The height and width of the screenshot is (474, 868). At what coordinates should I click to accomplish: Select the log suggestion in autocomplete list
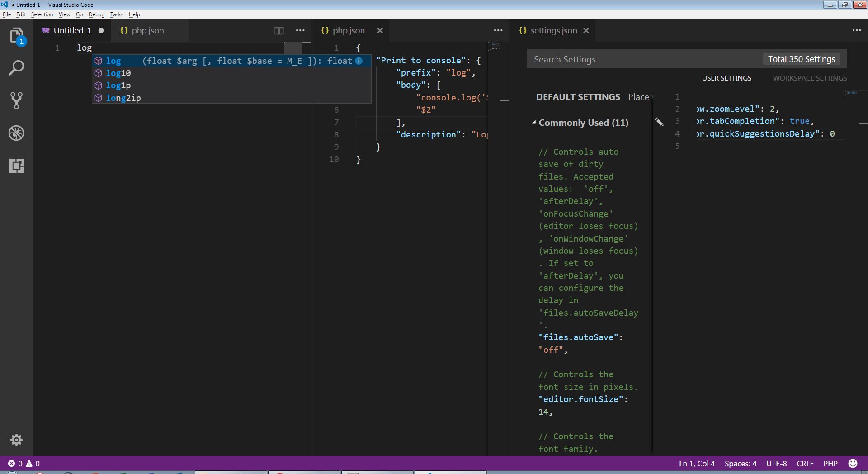coord(231,61)
